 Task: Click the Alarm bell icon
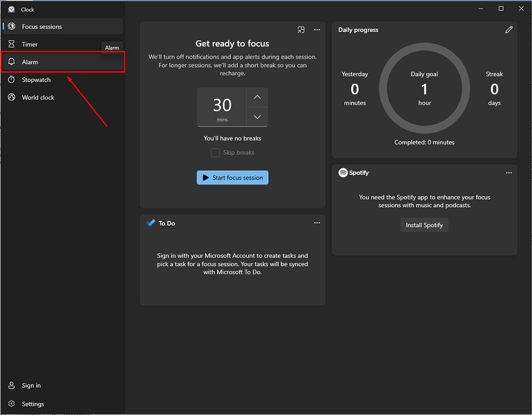click(x=12, y=62)
